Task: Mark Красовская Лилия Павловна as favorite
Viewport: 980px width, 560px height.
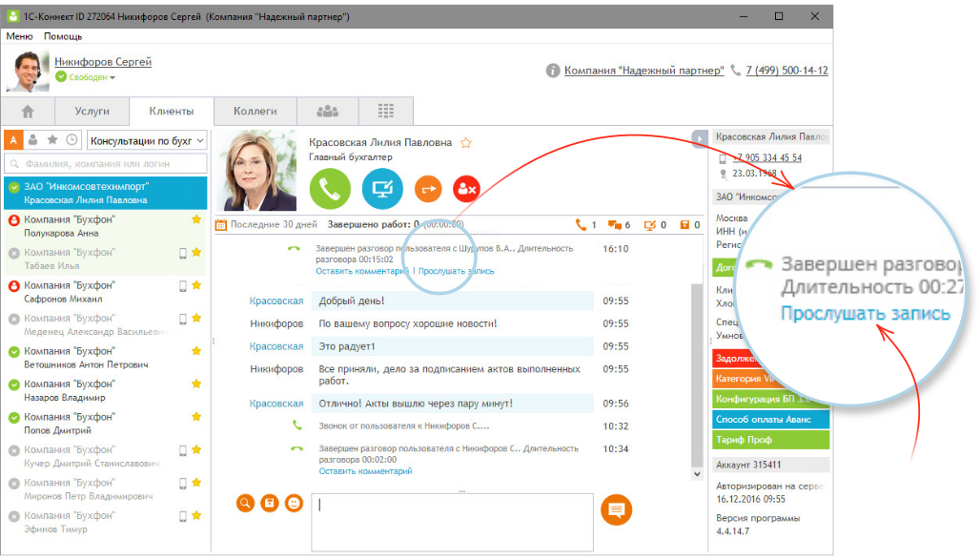Action: pos(465,143)
